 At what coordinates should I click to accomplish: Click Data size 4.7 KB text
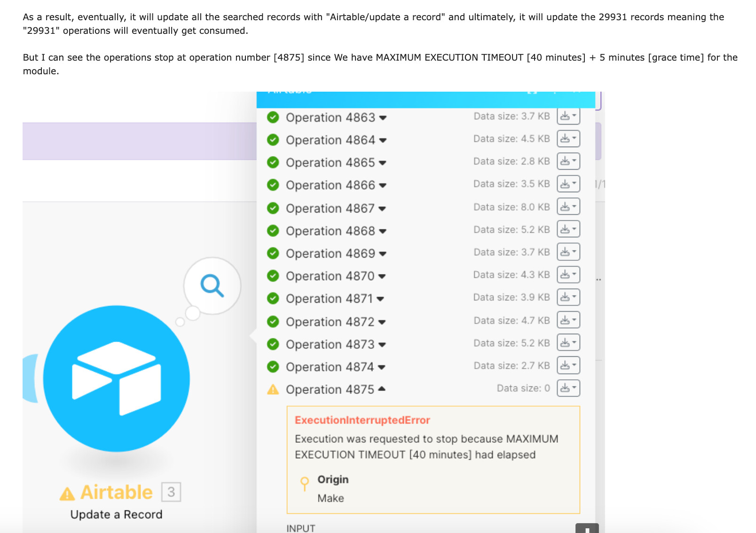pos(512,321)
